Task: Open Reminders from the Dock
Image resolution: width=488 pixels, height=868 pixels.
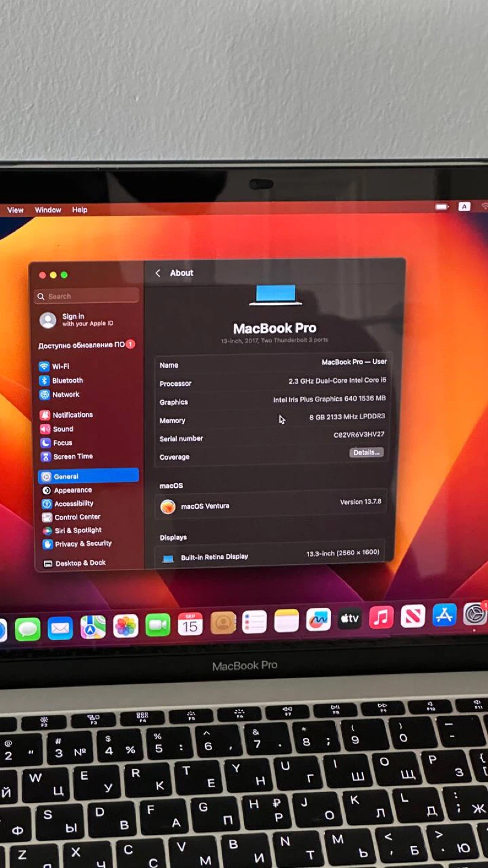Action: (254, 621)
